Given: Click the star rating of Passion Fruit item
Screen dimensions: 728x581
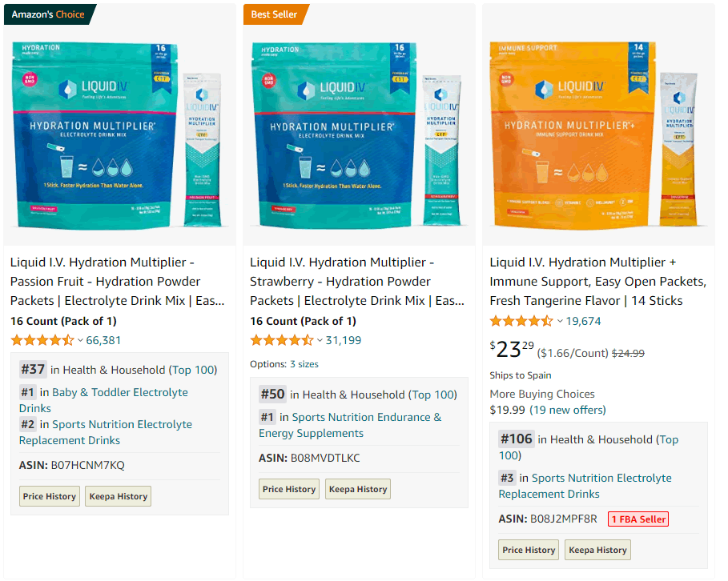Looking at the screenshot, I should (42, 340).
